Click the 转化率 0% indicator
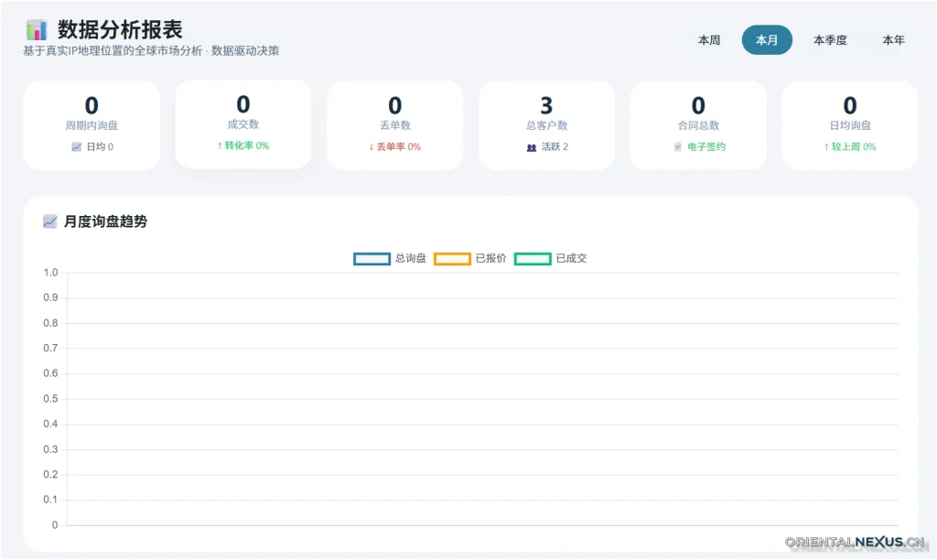This screenshot has height=560, width=937. [243, 145]
